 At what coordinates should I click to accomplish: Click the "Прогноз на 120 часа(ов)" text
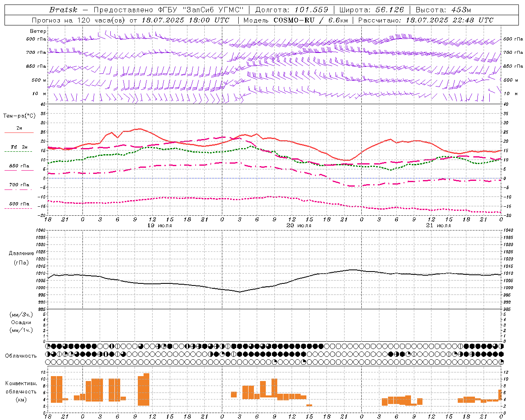click(x=78, y=20)
